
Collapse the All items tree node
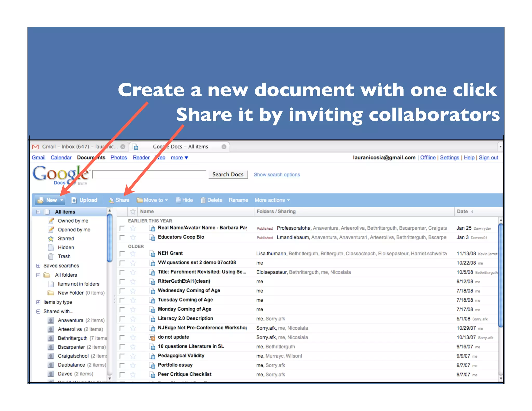point(38,212)
